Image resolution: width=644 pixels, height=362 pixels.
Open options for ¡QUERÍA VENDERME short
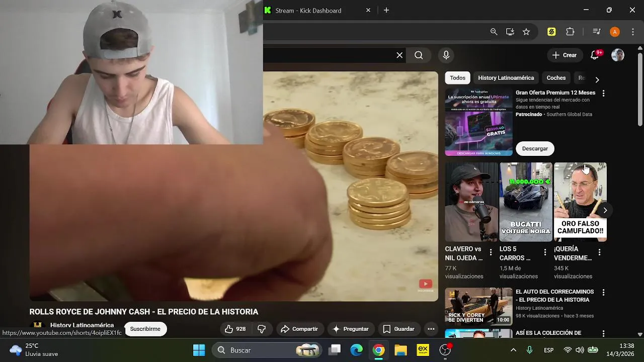(599, 252)
